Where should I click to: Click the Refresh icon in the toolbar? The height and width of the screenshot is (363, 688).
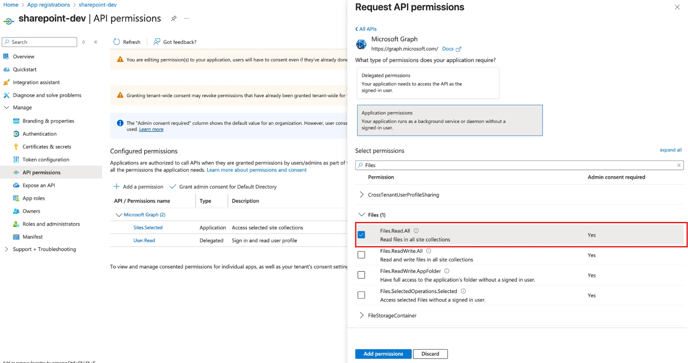[116, 42]
